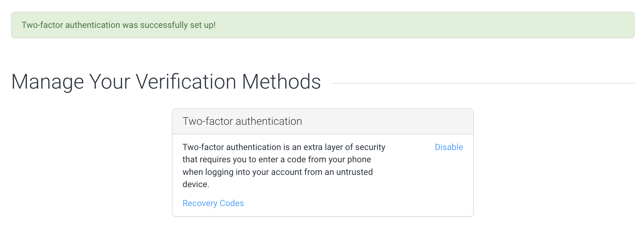Click the Disable link for two-factor authentication
The image size is (644, 228).
(x=449, y=147)
